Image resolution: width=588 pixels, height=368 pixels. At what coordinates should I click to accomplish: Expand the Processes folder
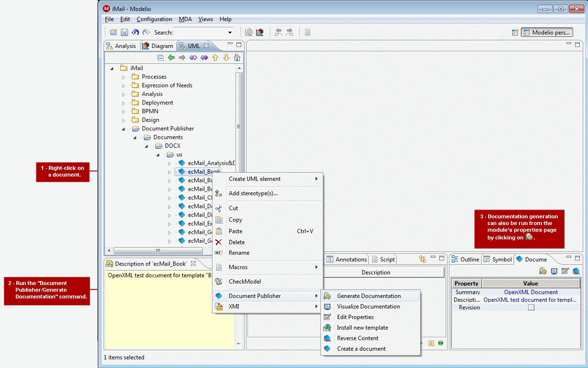(123, 77)
